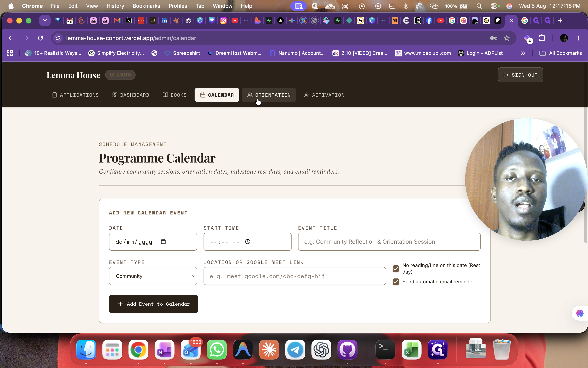Open GitHub Desktop from the Dock
588x368 pixels.
click(347, 350)
